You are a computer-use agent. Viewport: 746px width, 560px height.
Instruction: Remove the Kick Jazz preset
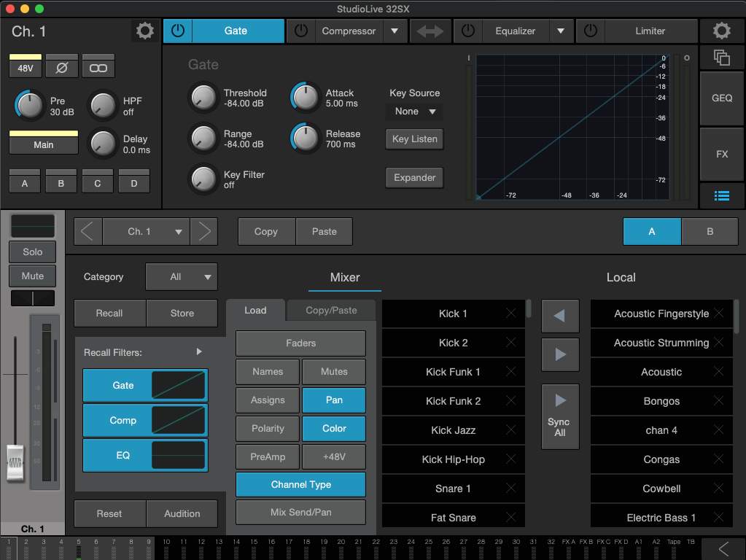[x=510, y=429]
